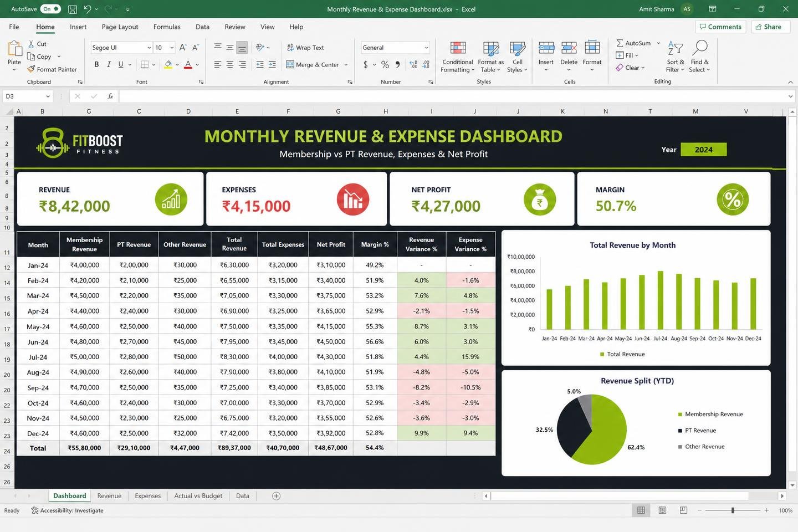
Task: Switch to the Insert ribbon tab
Action: click(78, 27)
